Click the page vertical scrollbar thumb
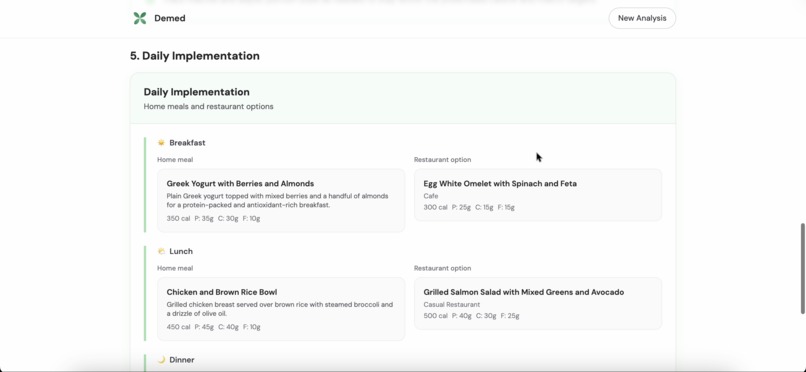Image resolution: width=806 pixels, height=372 pixels. tap(802, 268)
